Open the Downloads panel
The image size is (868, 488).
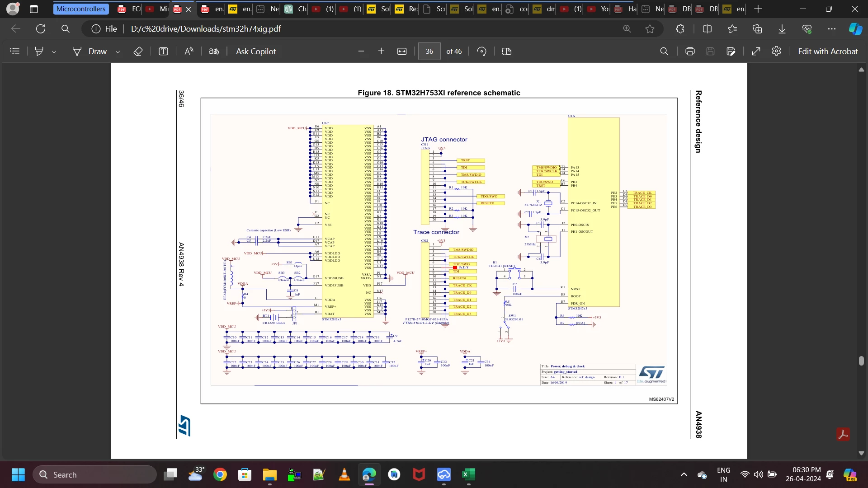782,29
